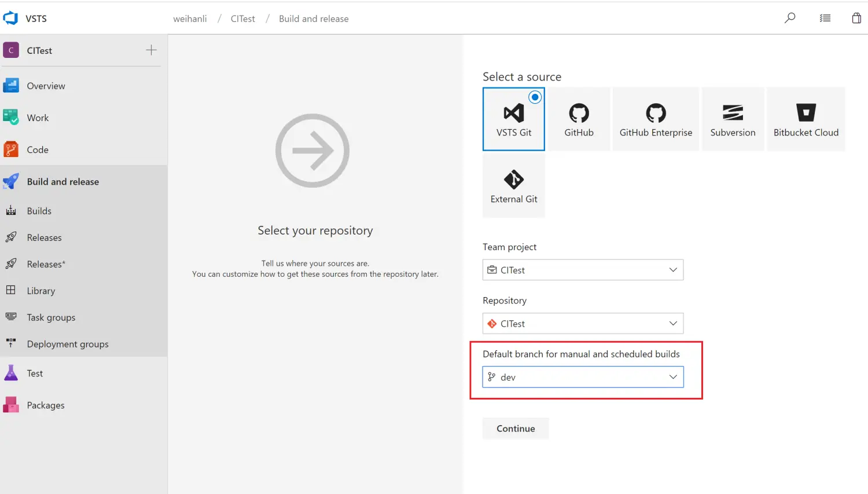868x494 pixels.
Task: Click the weihanli breadcrumb link
Action: tap(190, 19)
